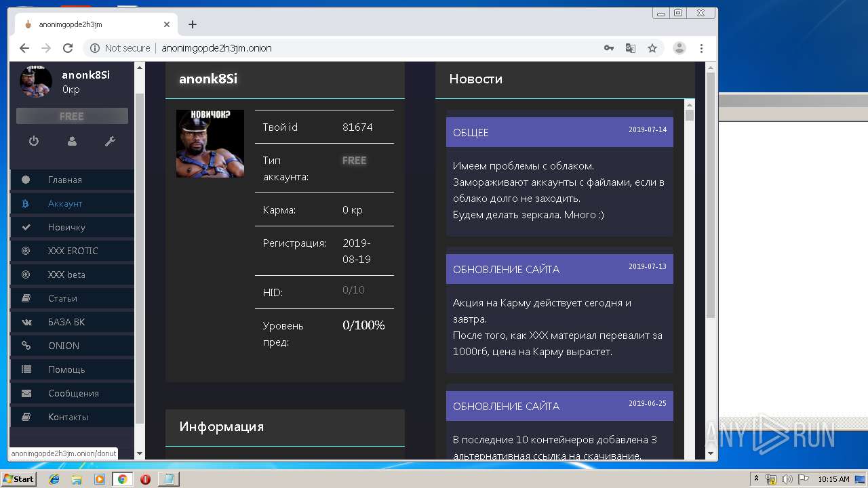Open a new browser tab
This screenshot has height=488, width=868.
coord(193,24)
